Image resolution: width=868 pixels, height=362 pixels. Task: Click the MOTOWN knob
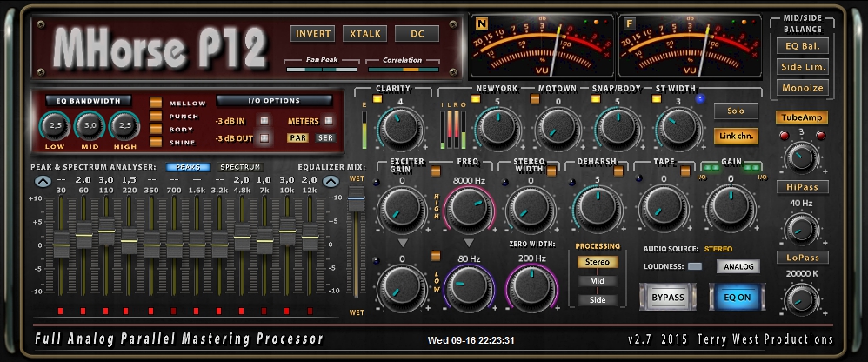(558, 127)
